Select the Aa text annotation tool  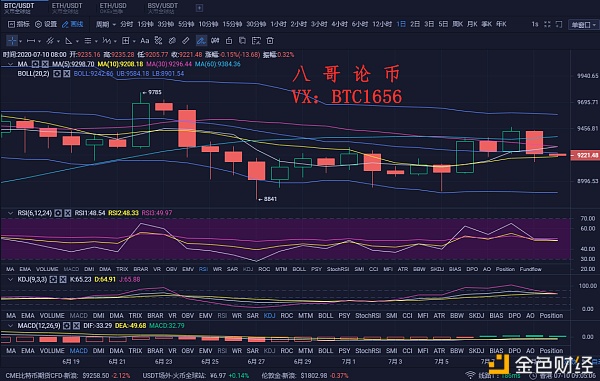point(144,41)
